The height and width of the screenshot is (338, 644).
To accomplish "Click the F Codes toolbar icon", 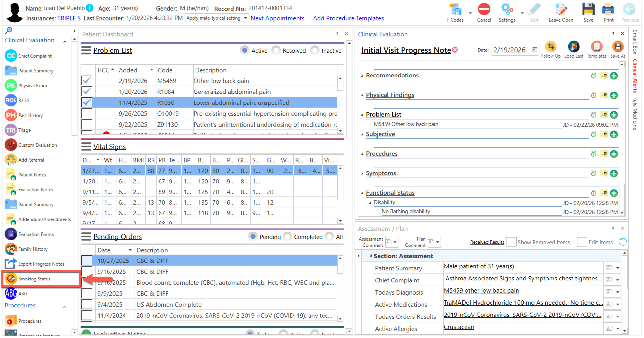I will tap(455, 10).
